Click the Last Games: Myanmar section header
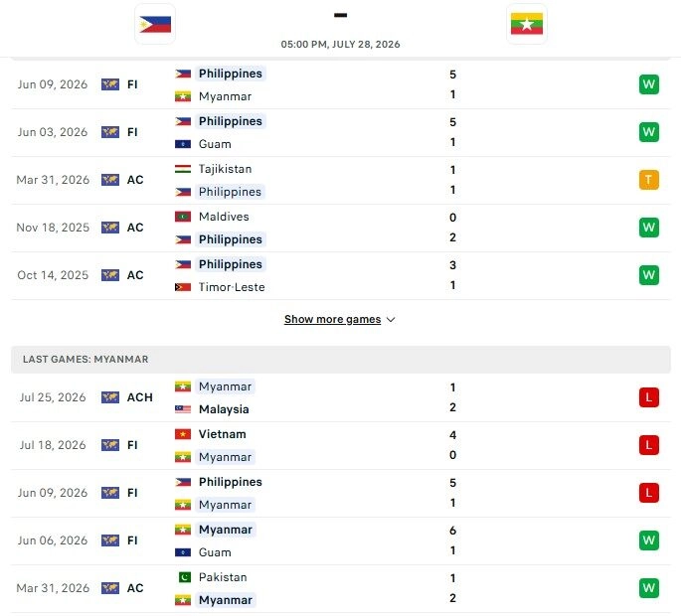The height and width of the screenshot is (616, 681). coord(340,360)
